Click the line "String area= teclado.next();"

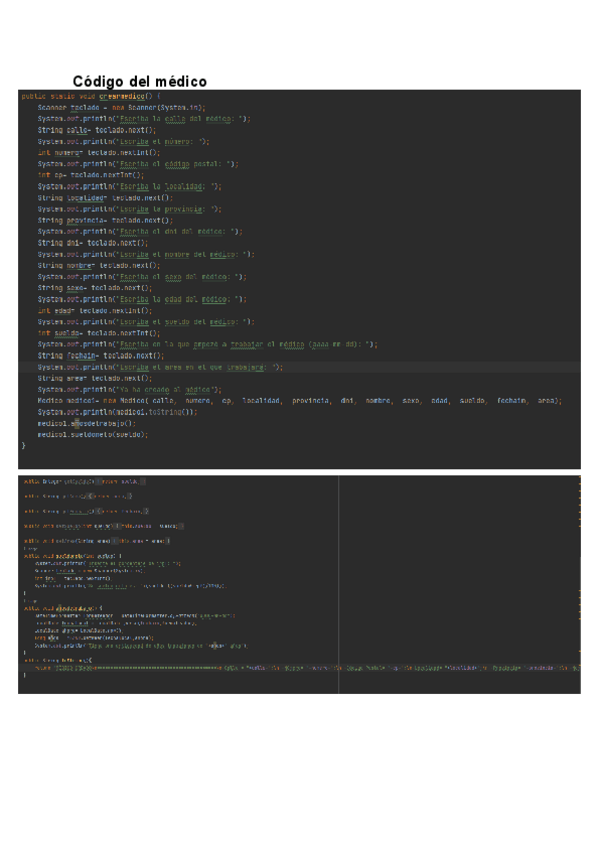click(95, 379)
